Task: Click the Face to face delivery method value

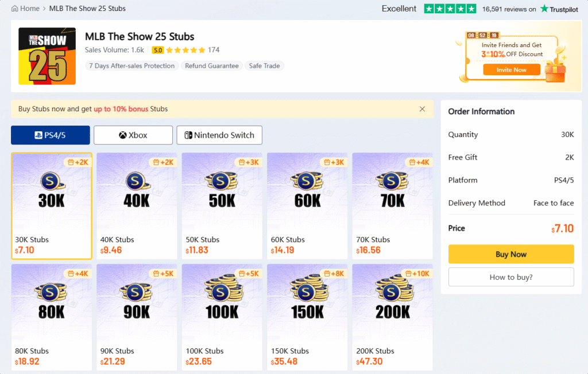Action: coord(554,203)
